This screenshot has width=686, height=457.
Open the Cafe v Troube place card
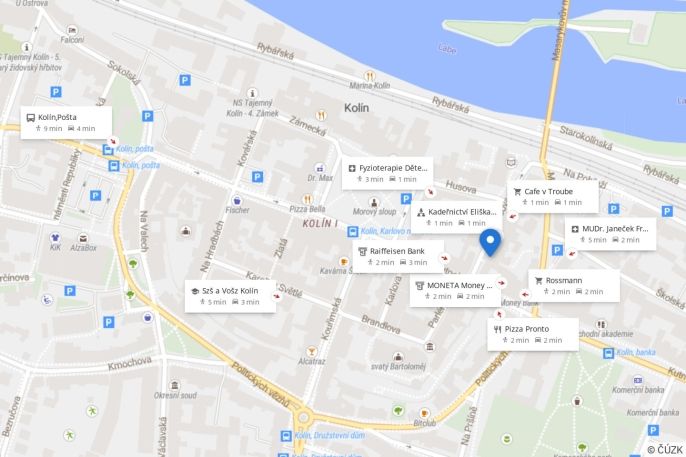click(x=553, y=197)
